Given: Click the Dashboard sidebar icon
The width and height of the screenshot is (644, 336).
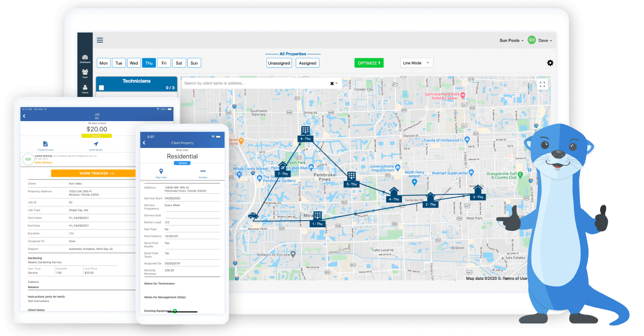Looking at the screenshot, I should [x=85, y=58].
